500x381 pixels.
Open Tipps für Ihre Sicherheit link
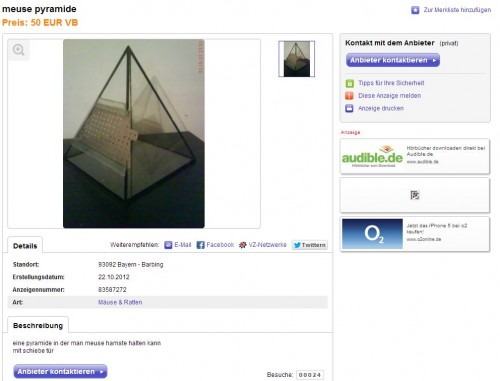391,83
